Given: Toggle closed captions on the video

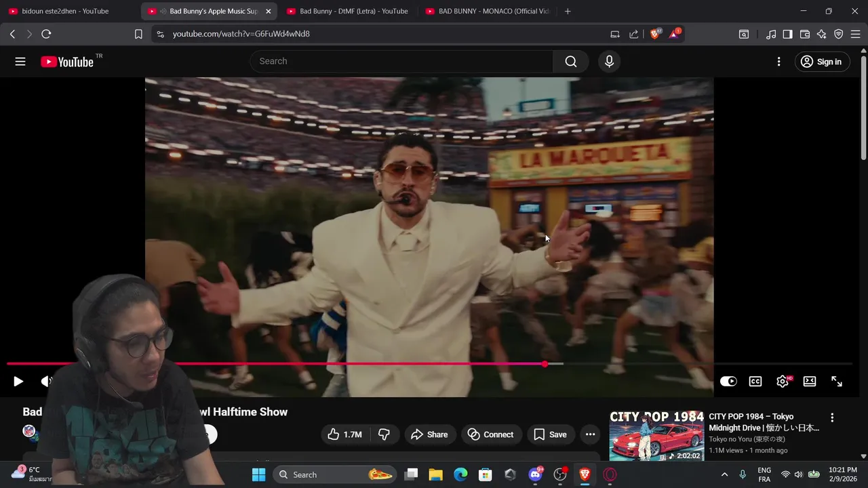Looking at the screenshot, I should click(755, 382).
